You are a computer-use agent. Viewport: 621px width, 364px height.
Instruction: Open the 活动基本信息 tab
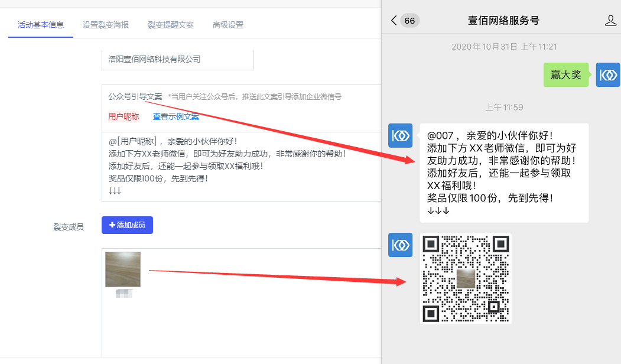[x=40, y=25]
